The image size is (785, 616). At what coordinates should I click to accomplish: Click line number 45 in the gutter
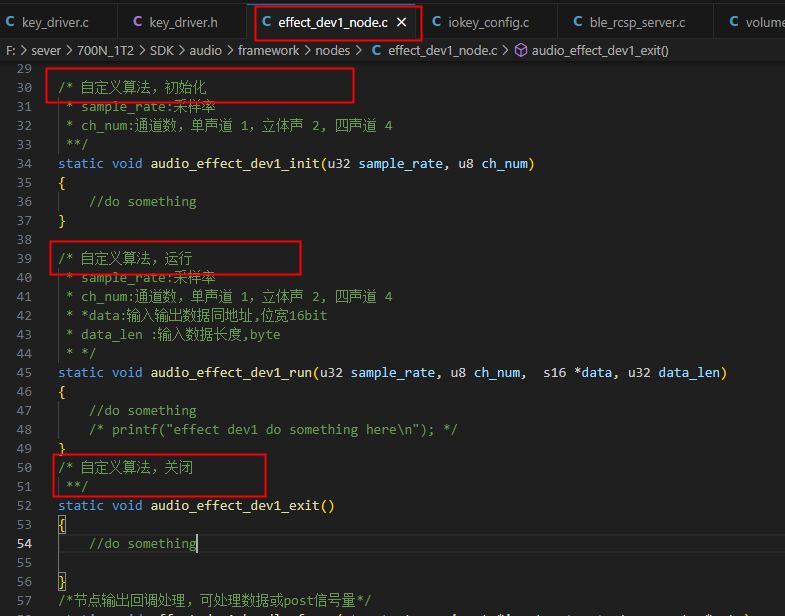click(24, 373)
